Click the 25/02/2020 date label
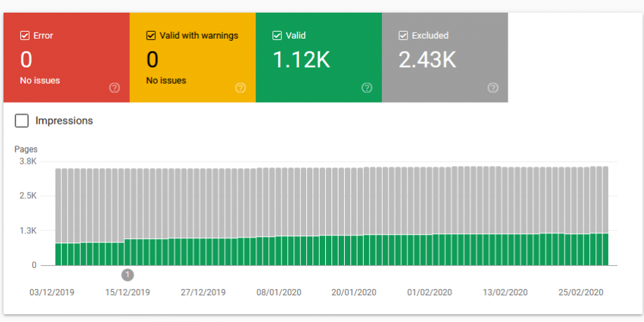The width and height of the screenshot is (644, 322). [x=581, y=292]
